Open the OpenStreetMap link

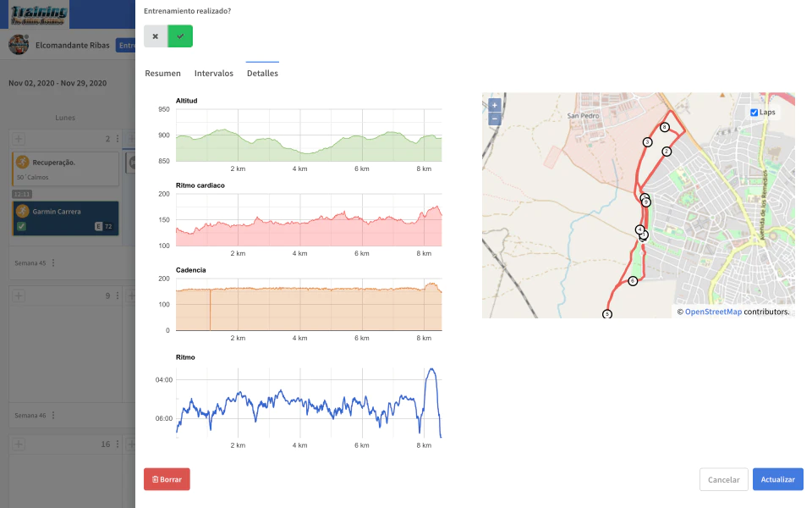click(713, 312)
